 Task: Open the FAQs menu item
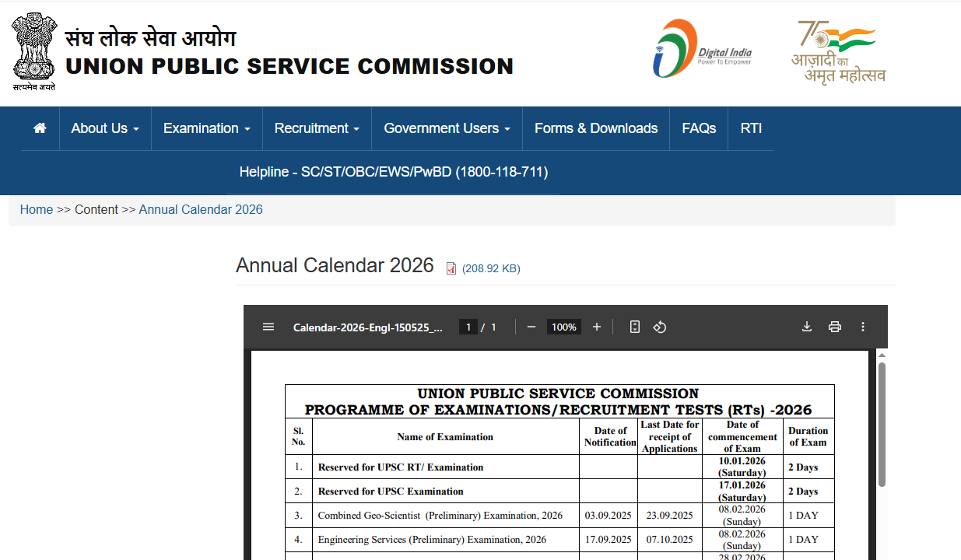click(699, 128)
